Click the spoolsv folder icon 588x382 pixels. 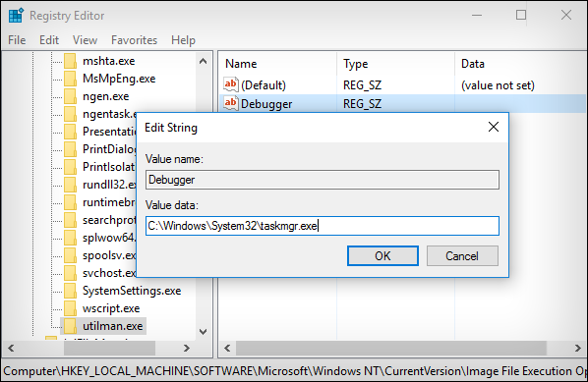(x=70, y=255)
